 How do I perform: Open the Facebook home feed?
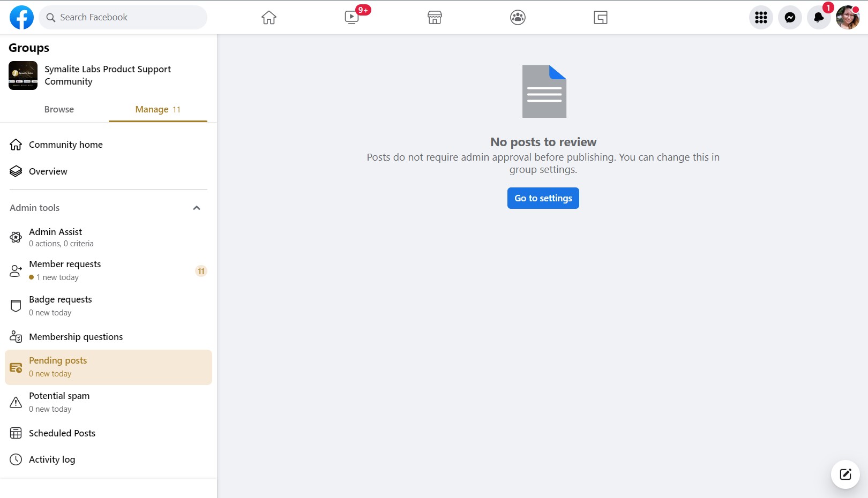[x=268, y=17]
